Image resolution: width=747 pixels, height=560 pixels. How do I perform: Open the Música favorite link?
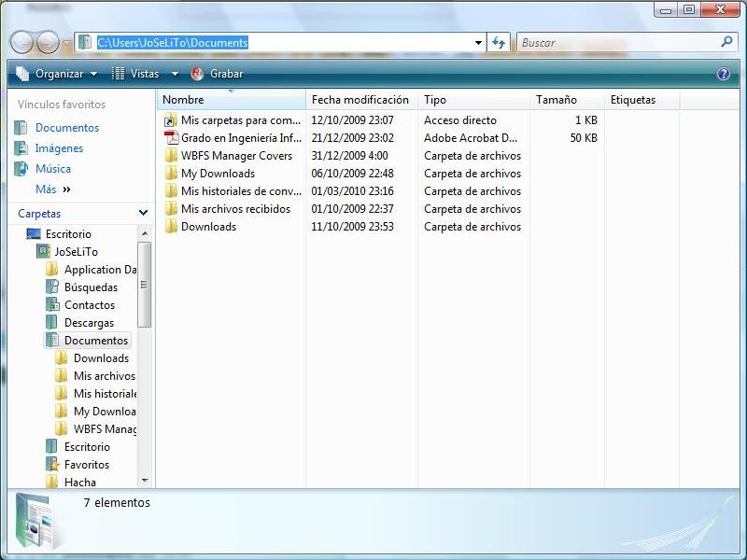53,169
